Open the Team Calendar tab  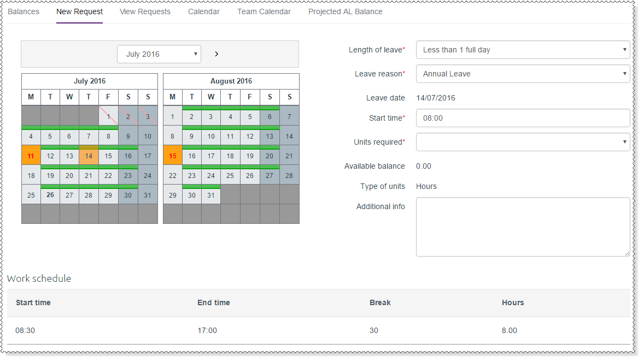pos(264,11)
